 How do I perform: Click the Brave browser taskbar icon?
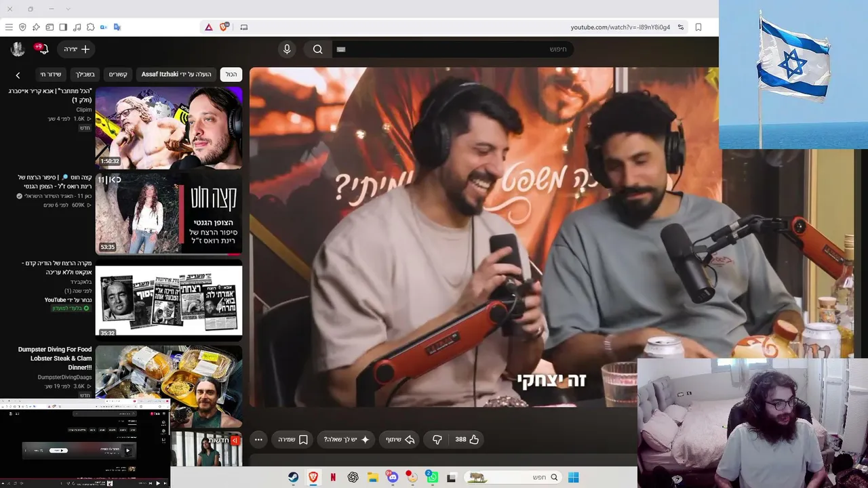(313, 477)
